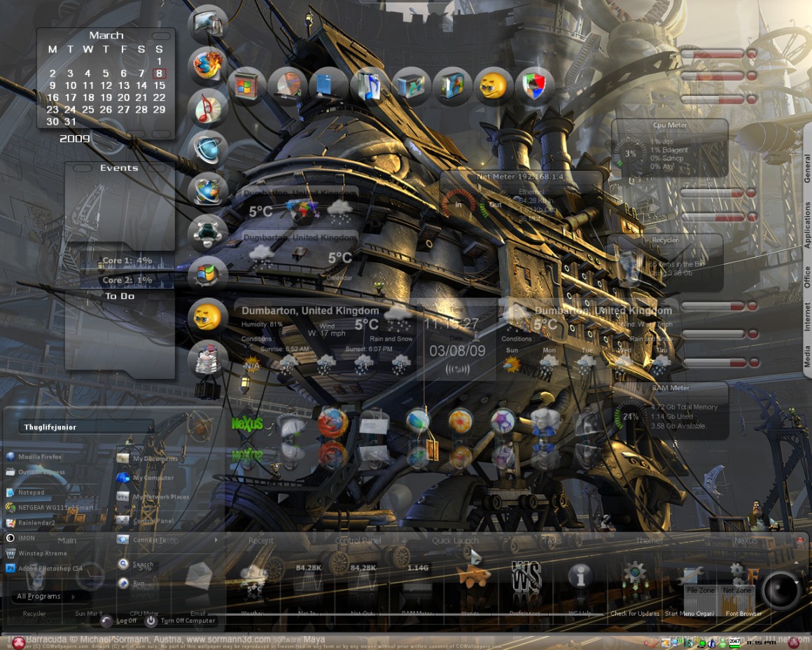Image resolution: width=812 pixels, height=650 pixels.
Task: Open Mozilla Firefox from the start menu
Action: click(x=34, y=457)
